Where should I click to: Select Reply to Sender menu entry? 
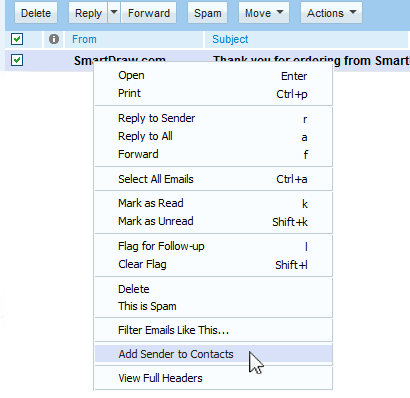(x=213, y=118)
